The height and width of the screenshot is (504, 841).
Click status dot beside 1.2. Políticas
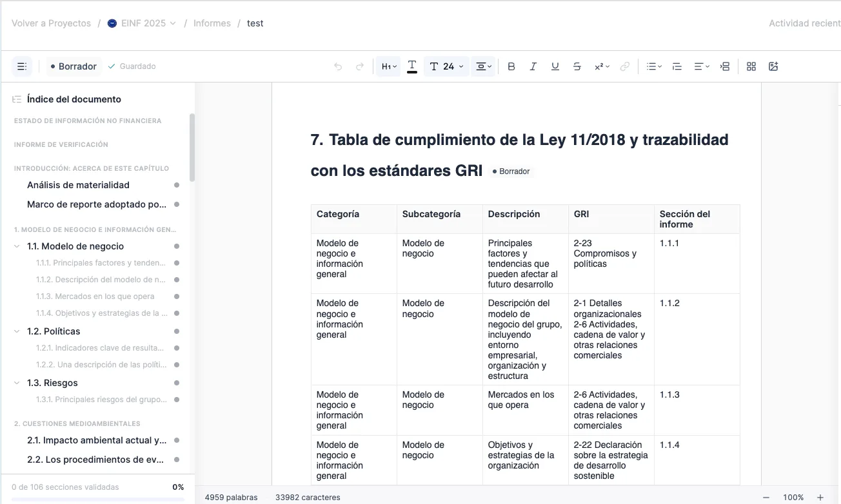177,331
